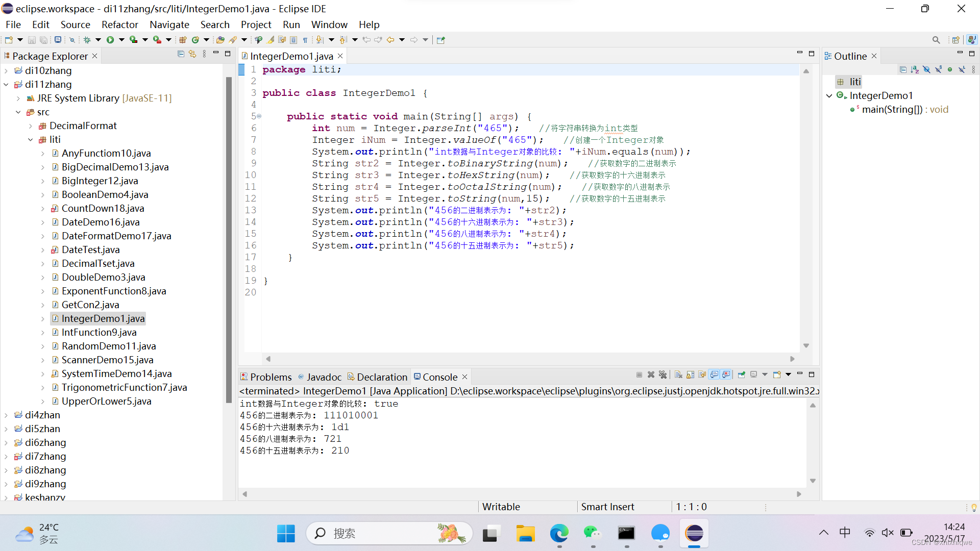The height and width of the screenshot is (551, 980).
Task: Click the New Java Class icon
Action: (195, 40)
